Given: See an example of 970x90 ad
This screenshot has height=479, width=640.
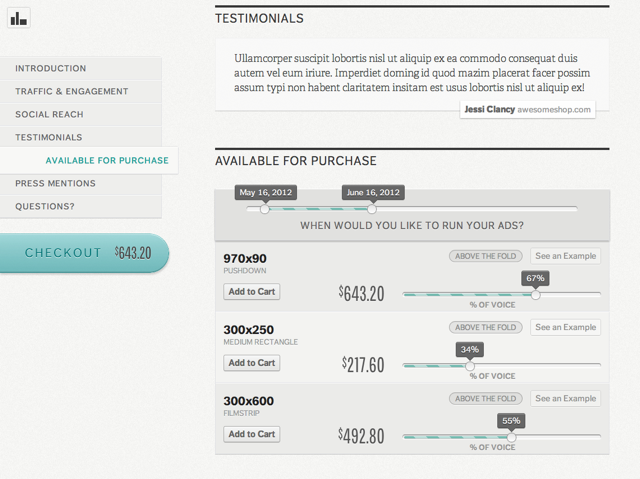Looking at the screenshot, I should tap(565, 257).
